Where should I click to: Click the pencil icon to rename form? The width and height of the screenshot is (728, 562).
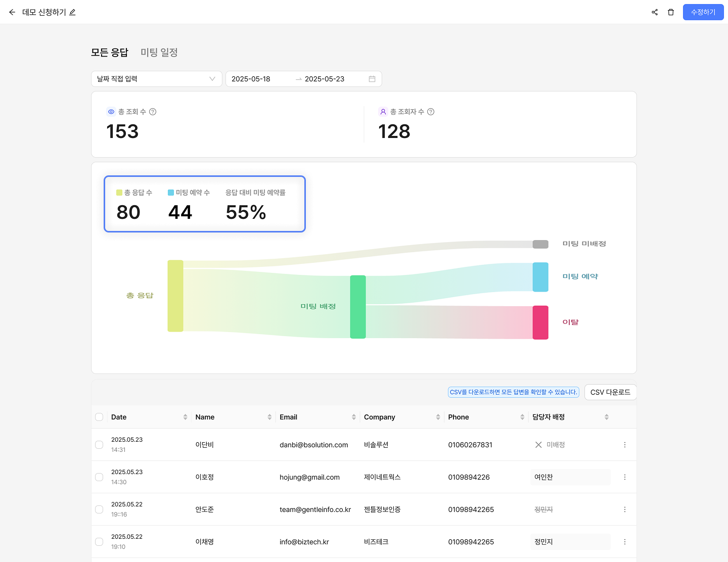[72, 12]
